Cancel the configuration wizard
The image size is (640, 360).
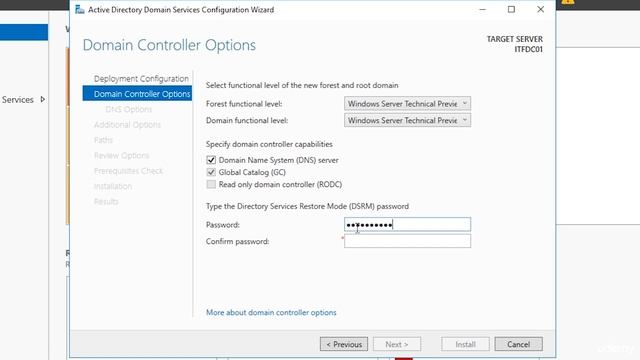(x=518, y=344)
